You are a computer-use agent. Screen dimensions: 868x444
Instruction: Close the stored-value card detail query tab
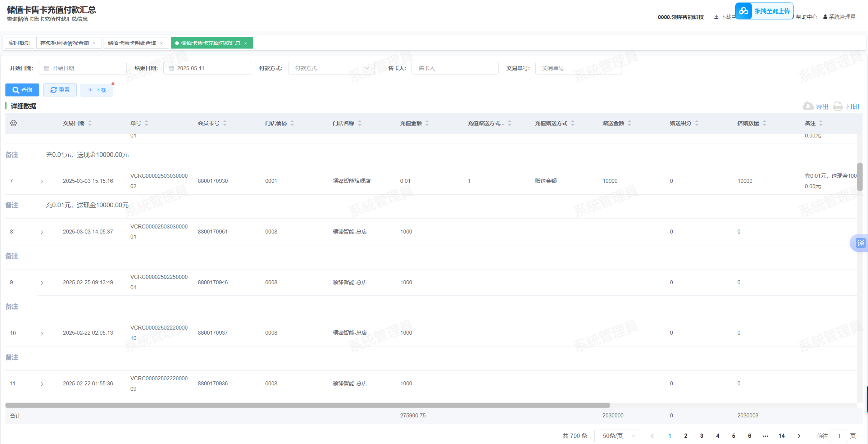(162, 43)
